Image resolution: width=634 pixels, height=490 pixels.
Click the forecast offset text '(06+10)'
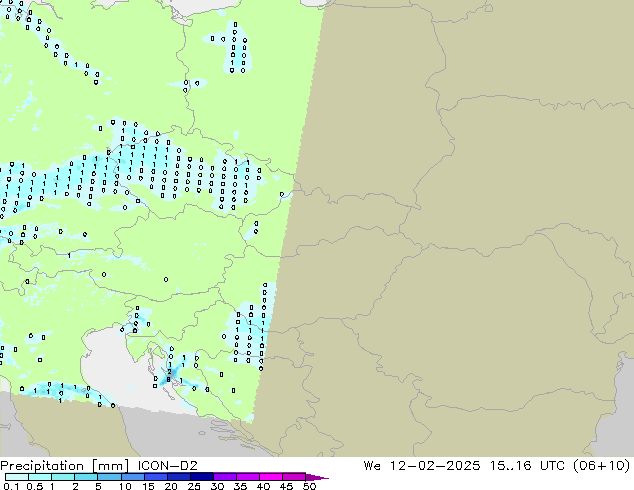(602, 466)
